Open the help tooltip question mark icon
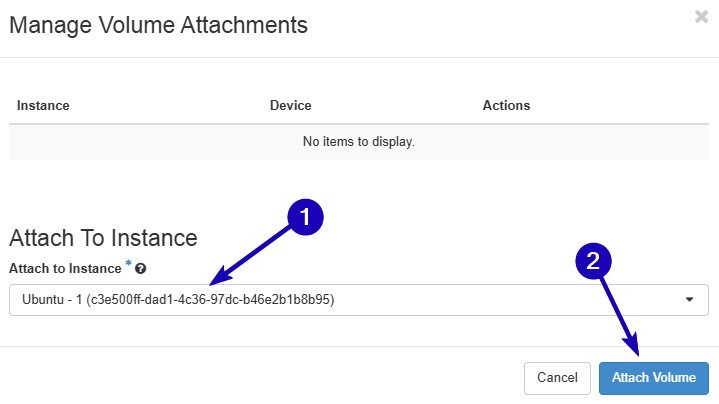719x404 pixels. 141,269
